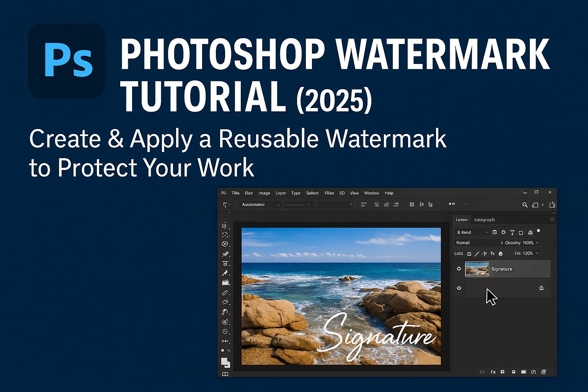Click the Signature layer thumbnail
588x392 pixels.
tap(477, 269)
